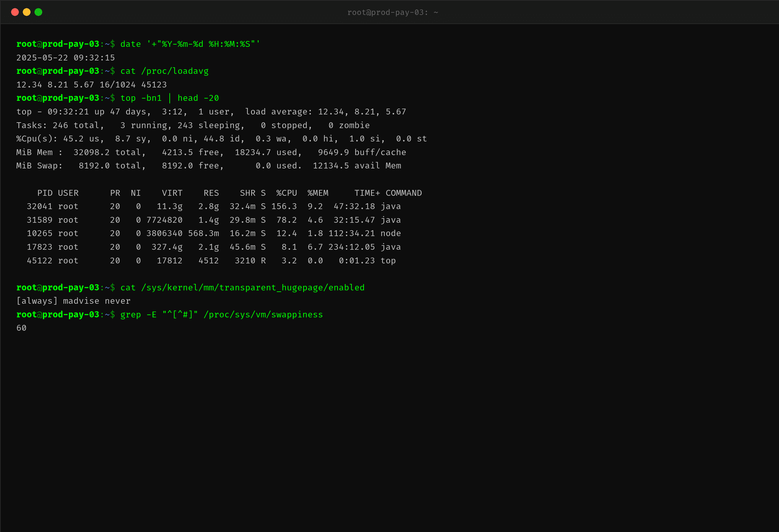Click the COMMAND column header
Screen dimensions: 779x532
tap(403, 193)
